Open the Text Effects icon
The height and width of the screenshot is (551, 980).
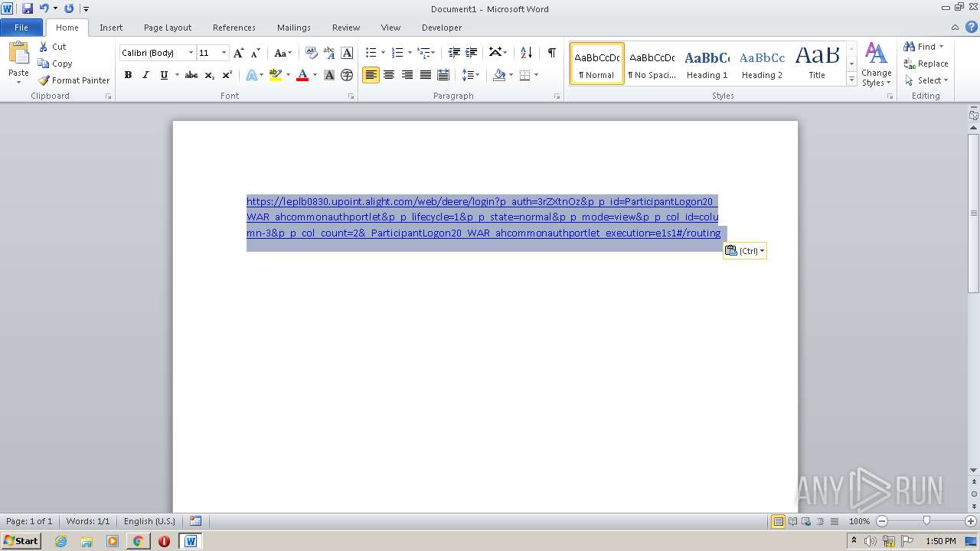[x=251, y=75]
